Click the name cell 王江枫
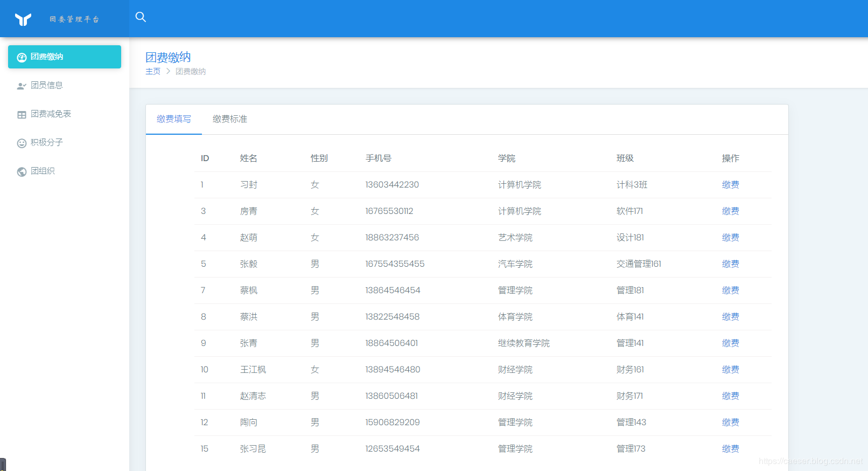This screenshot has width=868, height=471. [253, 370]
